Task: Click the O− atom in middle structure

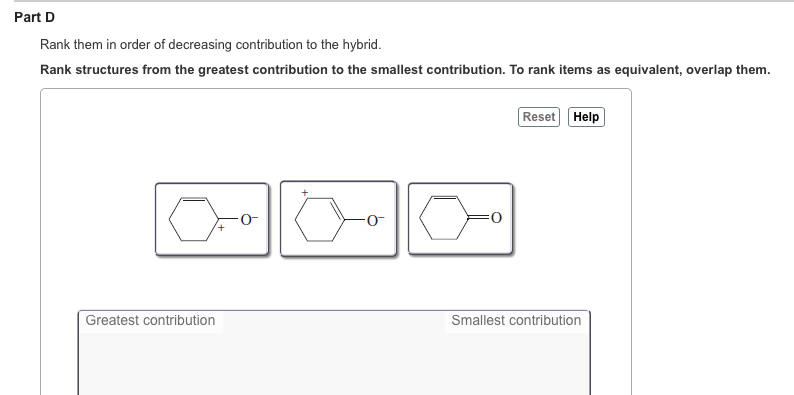Action: point(375,220)
